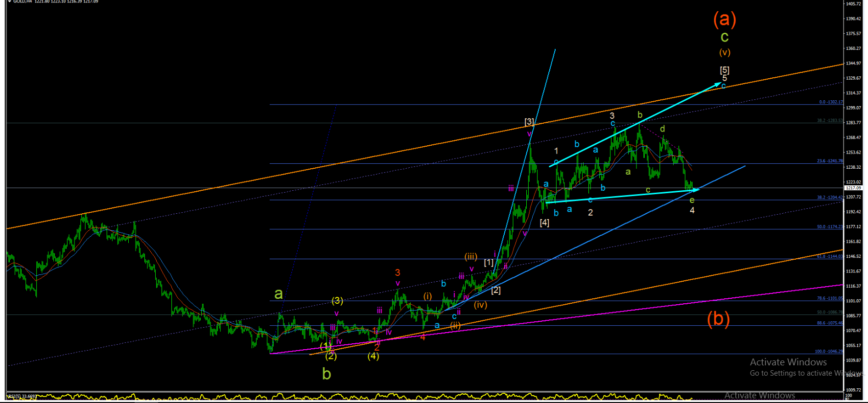Select the Fibonacci level label 61.8 -1144.03
This screenshot has width=868, height=403.
click(830, 256)
